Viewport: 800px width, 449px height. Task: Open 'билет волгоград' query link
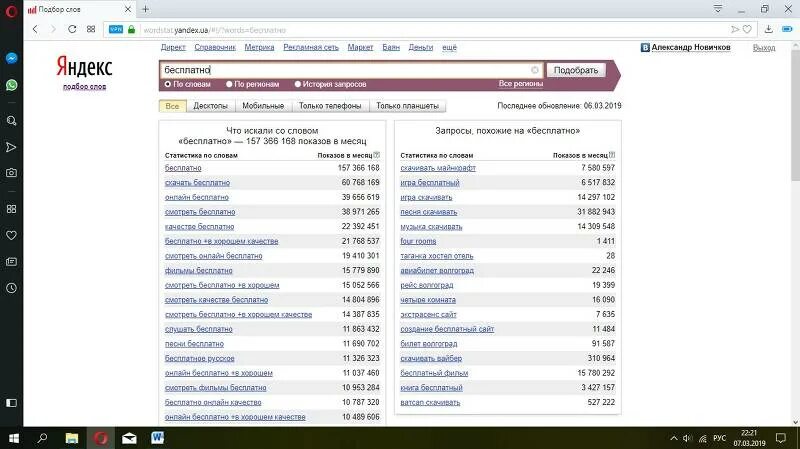point(429,344)
